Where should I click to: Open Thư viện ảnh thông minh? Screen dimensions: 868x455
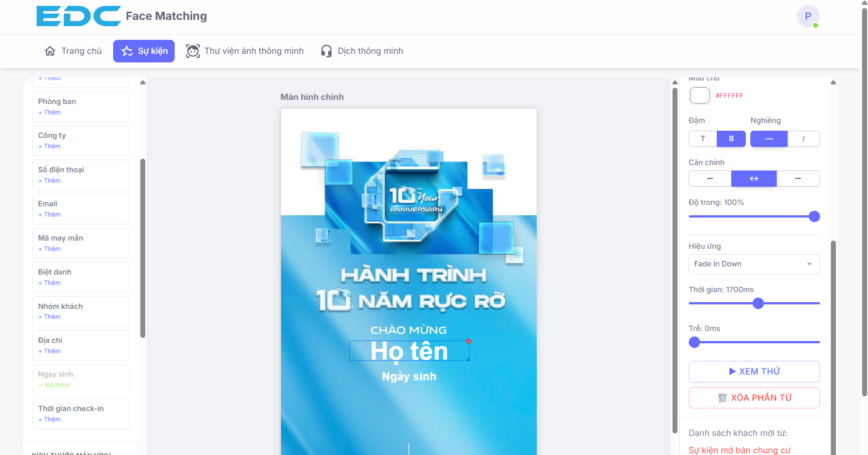[245, 51]
